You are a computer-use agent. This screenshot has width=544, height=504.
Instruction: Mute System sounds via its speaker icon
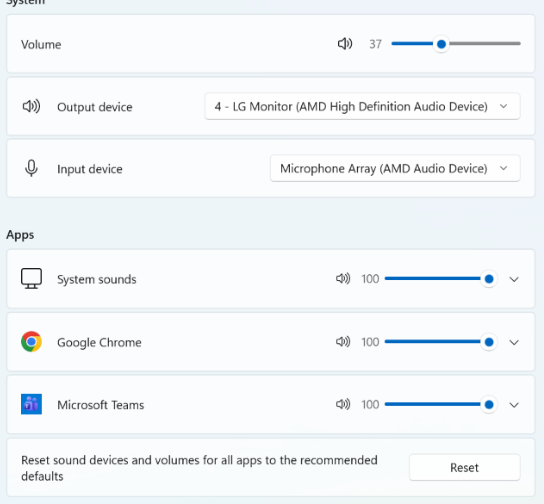click(x=343, y=279)
